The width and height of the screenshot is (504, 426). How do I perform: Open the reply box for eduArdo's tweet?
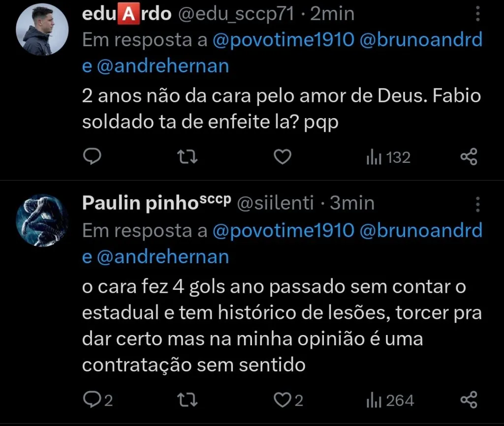click(x=92, y=156)
